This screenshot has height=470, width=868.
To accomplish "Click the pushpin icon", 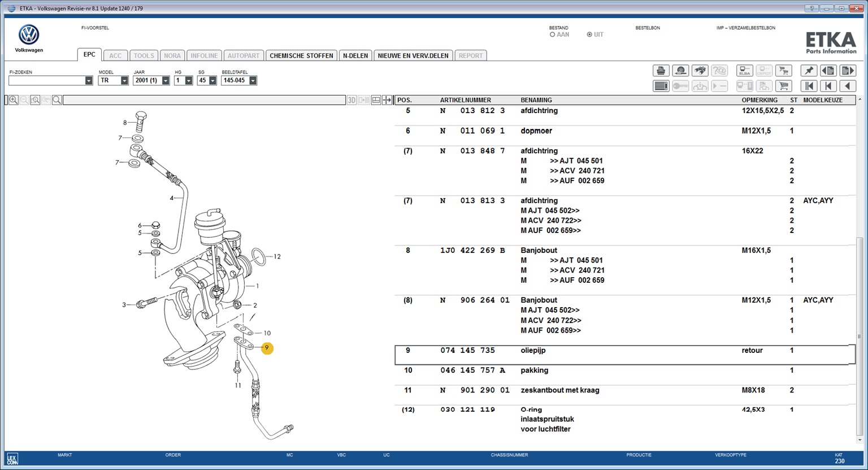I will click(x=809, y=71).
